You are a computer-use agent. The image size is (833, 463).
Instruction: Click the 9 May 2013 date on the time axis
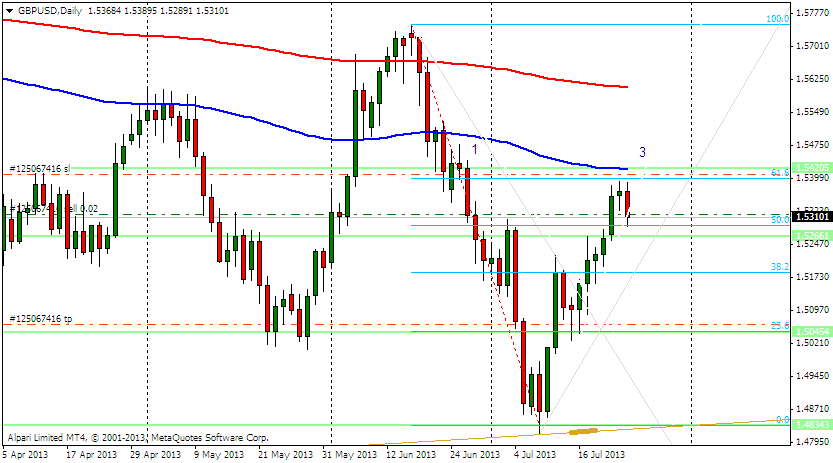[x=219, y=455]
